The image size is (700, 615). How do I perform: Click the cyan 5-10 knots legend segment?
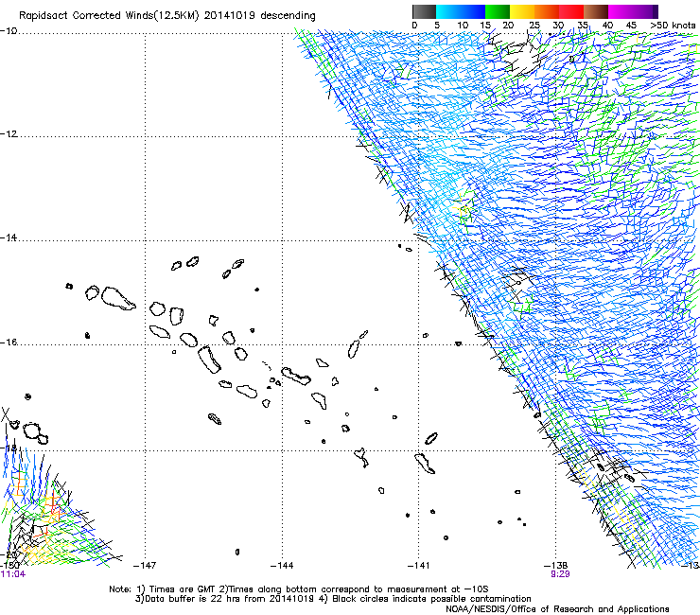tap(448, 11)
